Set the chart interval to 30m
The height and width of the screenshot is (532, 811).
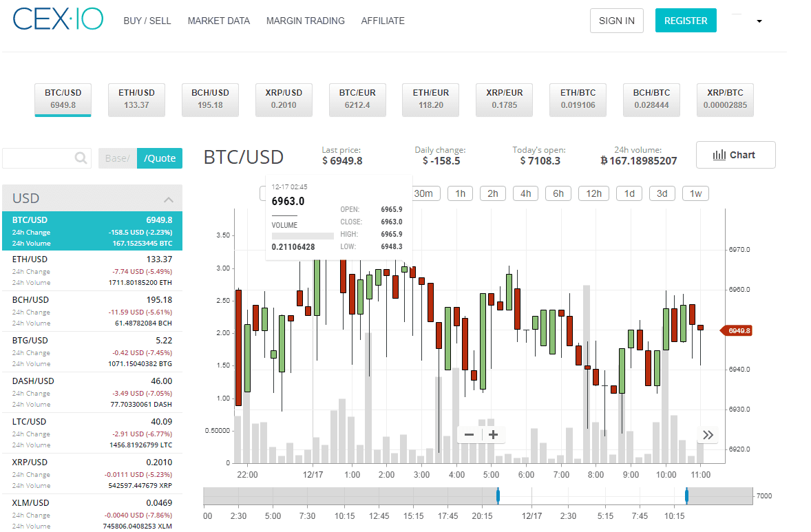pyautogui.click(x=425, y=193)
